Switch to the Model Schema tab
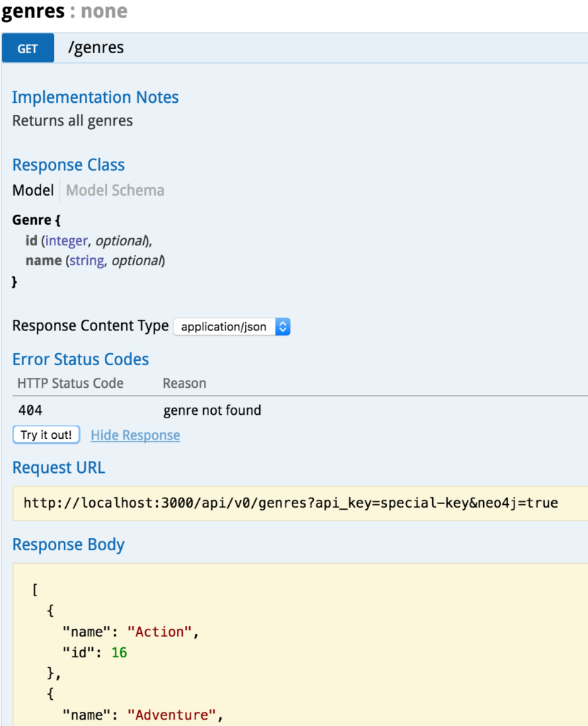This screenshot has height=726, width=588. pos(115,190)
